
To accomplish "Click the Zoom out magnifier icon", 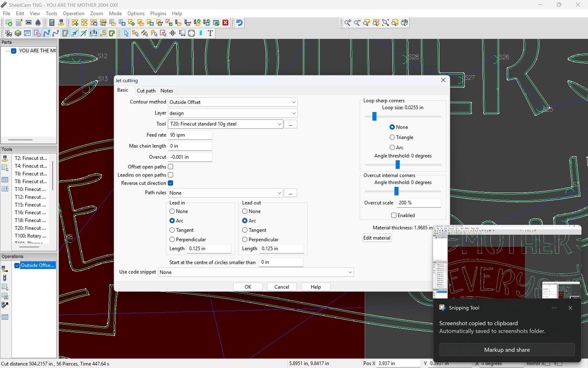I will coord(357,23).
